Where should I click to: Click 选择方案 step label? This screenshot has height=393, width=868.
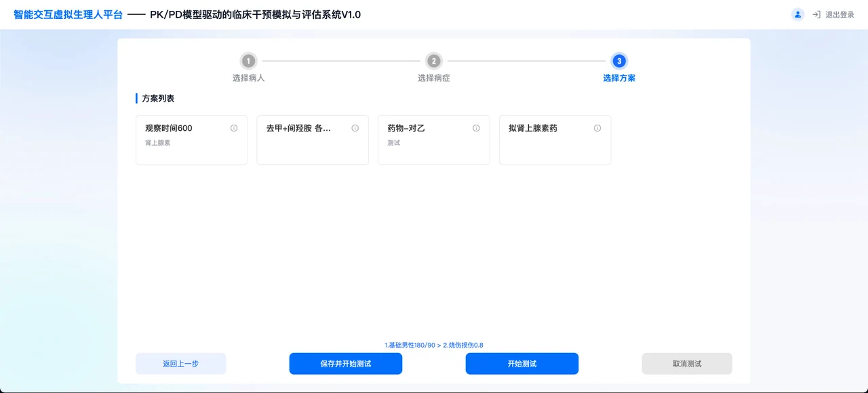(619, 78)
